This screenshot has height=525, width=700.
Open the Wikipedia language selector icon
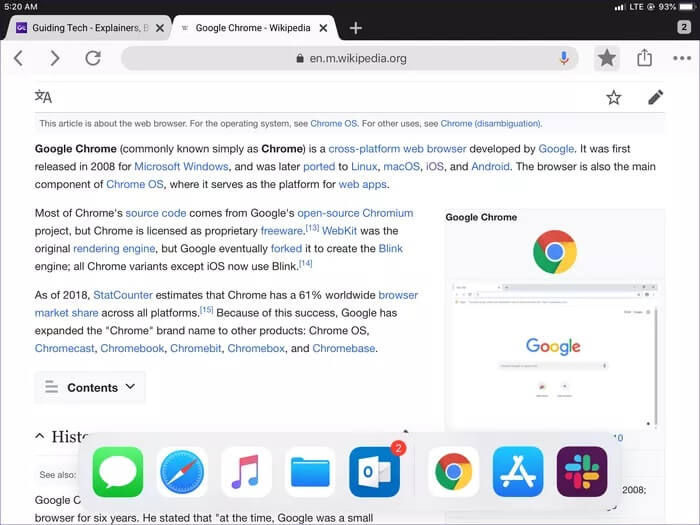pyautogui.click(x=43, y=96)
